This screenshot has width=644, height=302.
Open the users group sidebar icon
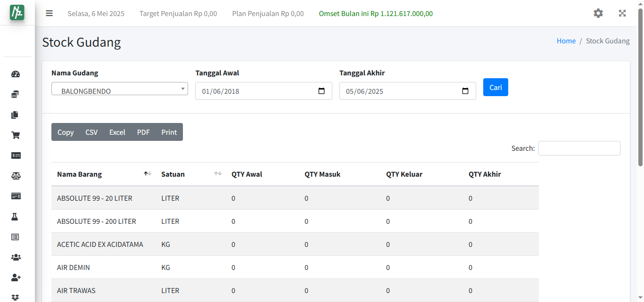[x=16, y=257]
